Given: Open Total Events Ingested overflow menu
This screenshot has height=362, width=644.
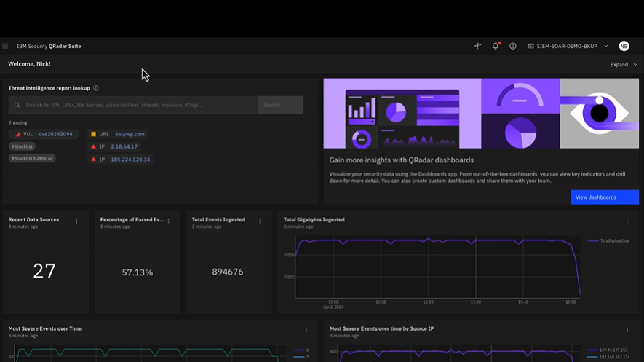Looking at the screenshot, I should [x=260, y=221].
